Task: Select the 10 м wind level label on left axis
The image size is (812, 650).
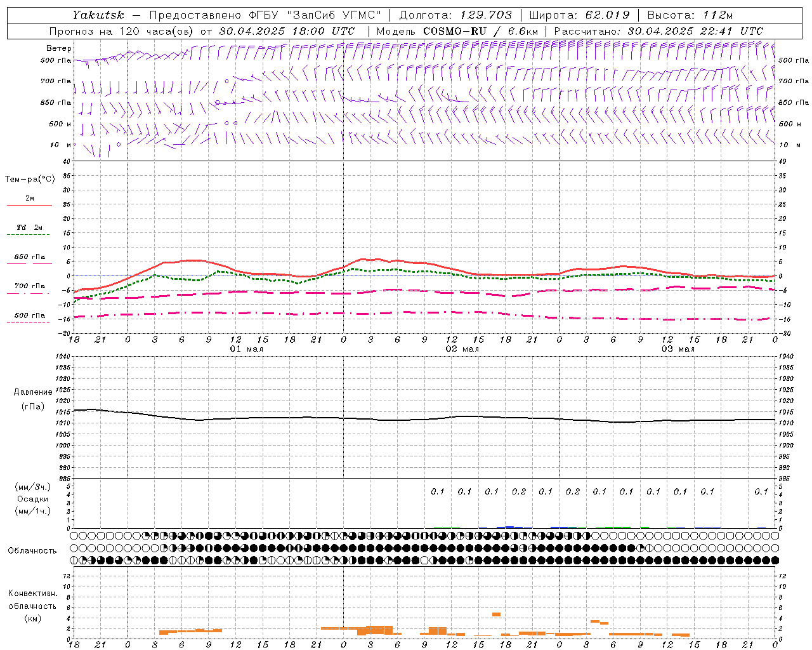Action: click(x=61, y=145)
